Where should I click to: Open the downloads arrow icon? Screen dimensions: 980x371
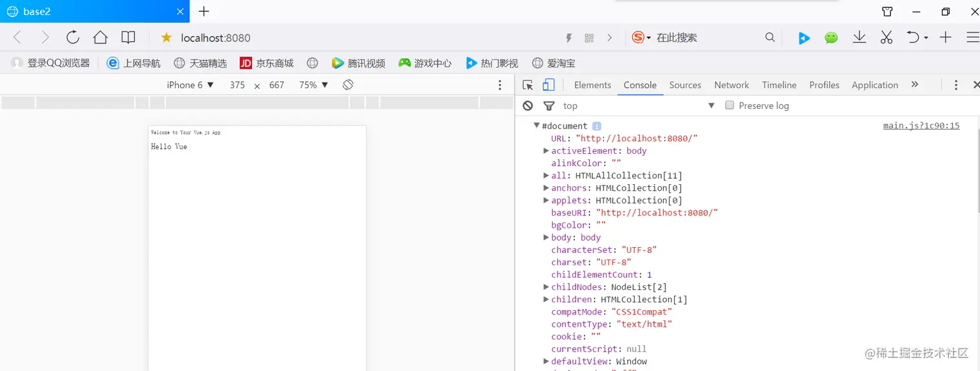pyautogui.click(x=859, y=38)
